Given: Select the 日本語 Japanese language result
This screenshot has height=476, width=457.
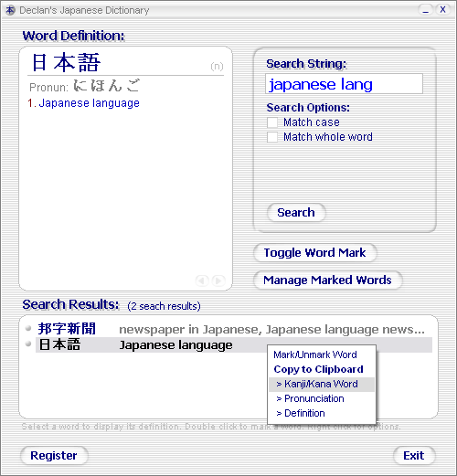Looking at the screenshot, I should 234,344.
